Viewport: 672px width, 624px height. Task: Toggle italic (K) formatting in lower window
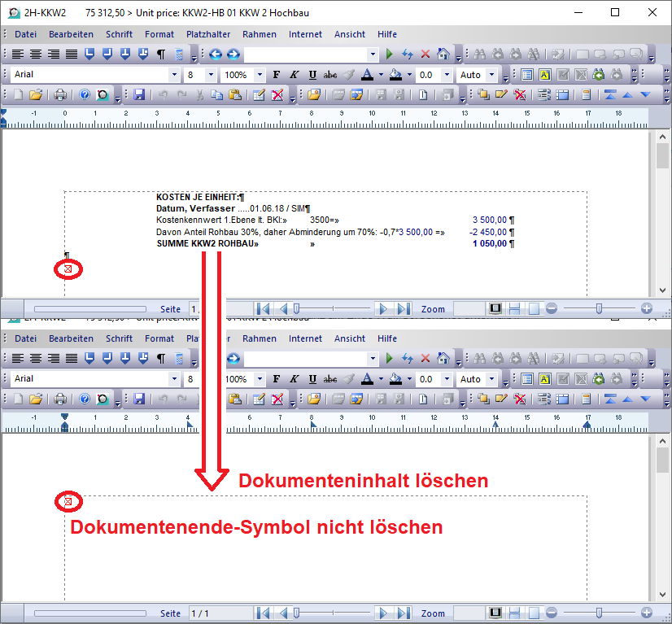point(294,379)
